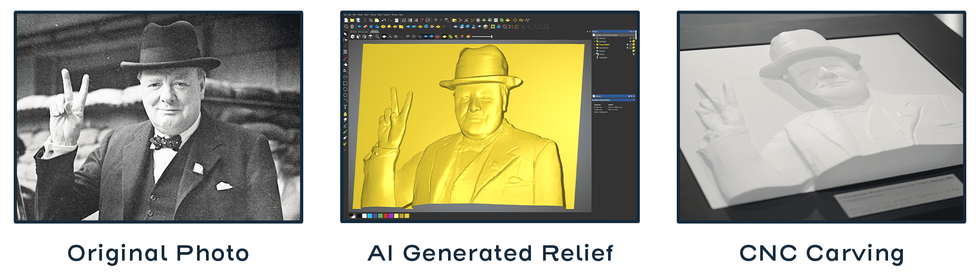This screenshot has width=980, height=278.
Task: Pick the cyan swatch in colour palette
Action: pos(370,216)
